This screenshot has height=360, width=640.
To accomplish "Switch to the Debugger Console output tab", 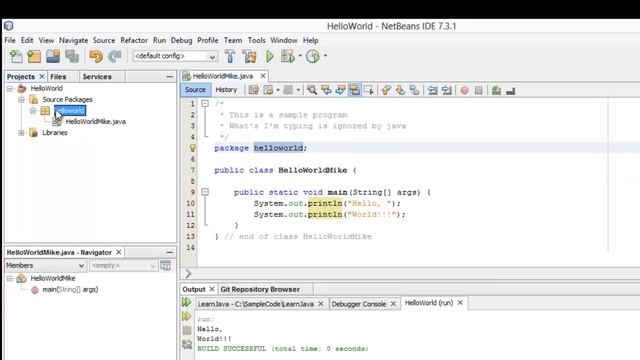I will click(x=359, y=304).
